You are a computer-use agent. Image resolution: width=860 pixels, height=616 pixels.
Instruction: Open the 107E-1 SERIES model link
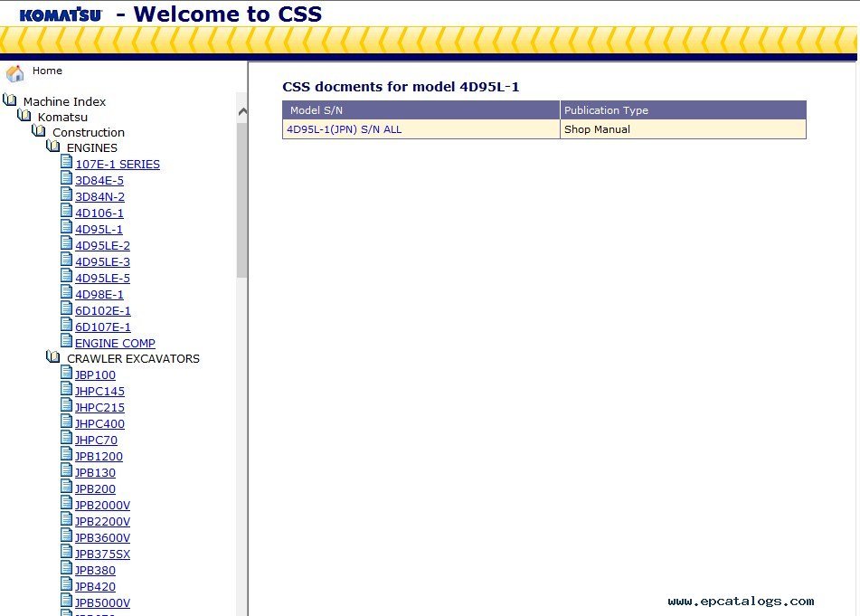pos(118,164)
